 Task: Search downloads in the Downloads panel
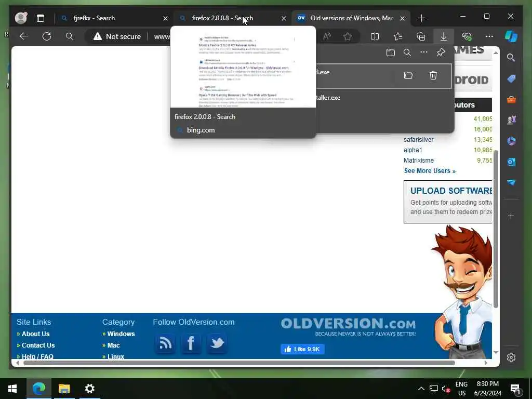407,52
